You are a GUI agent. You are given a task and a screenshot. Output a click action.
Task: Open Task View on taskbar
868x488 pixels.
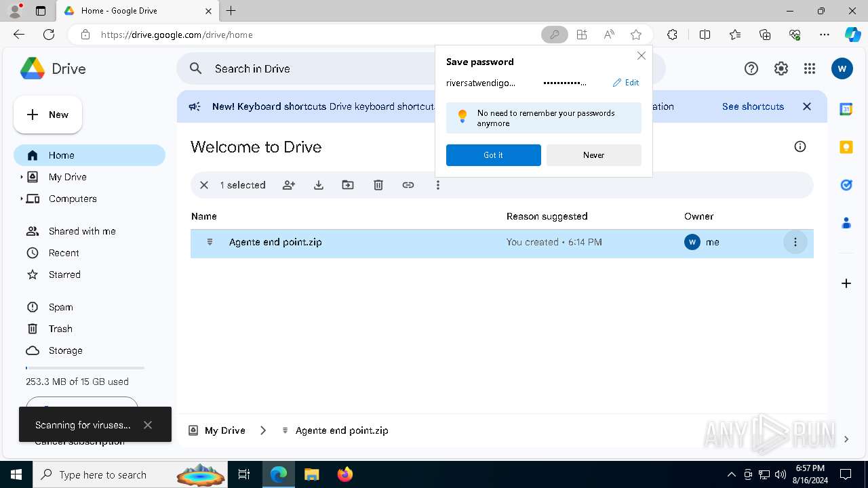pos(245,474)
